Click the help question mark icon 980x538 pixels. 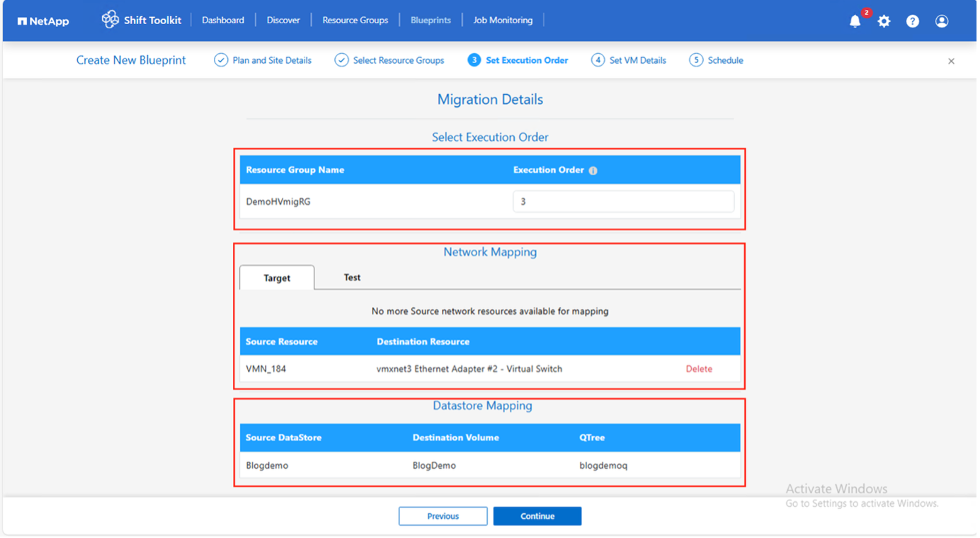click(913, 21)
